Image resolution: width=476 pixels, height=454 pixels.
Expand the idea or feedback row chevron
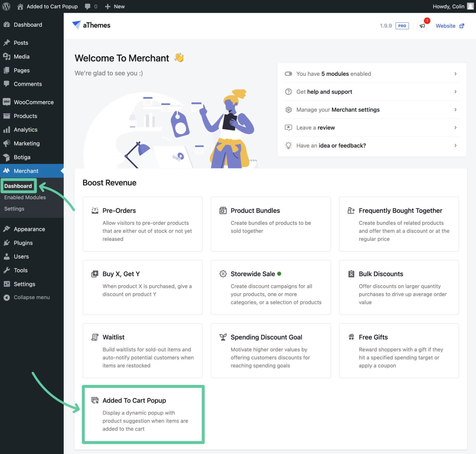point(455,145)
